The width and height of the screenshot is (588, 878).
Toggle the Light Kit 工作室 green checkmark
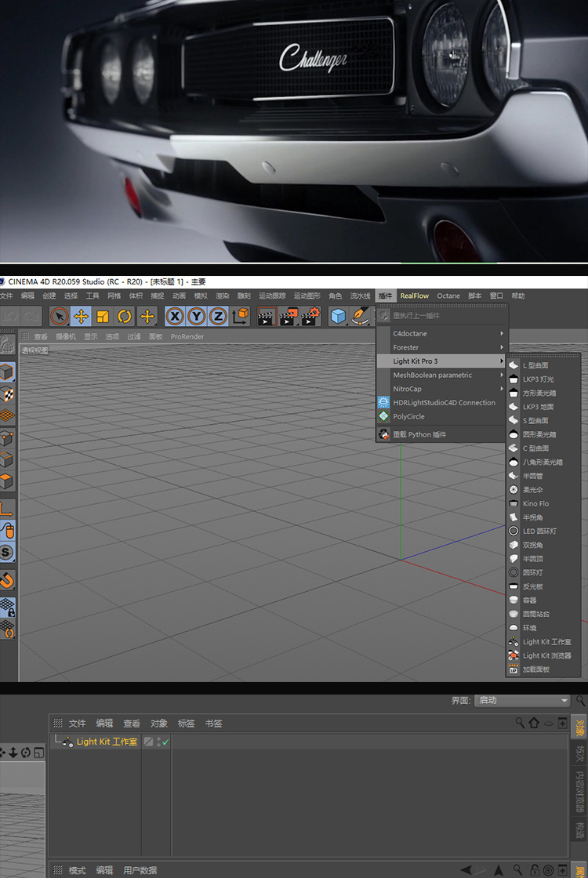click(x=165, y=742)
